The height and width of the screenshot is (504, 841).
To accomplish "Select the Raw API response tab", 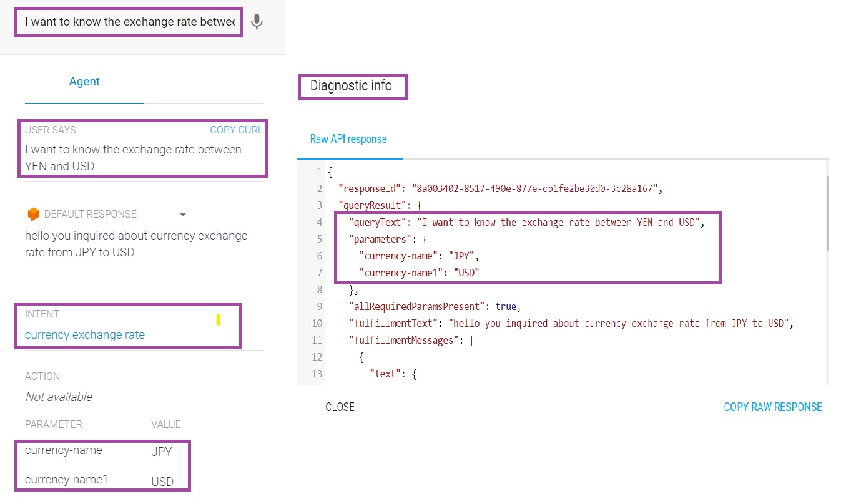I will tap(348, 139).
